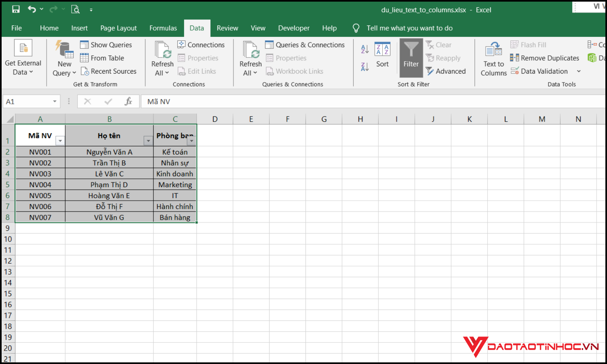Click the Tell me what you want search box
This screenshot has width=607, height=364.
410,28
